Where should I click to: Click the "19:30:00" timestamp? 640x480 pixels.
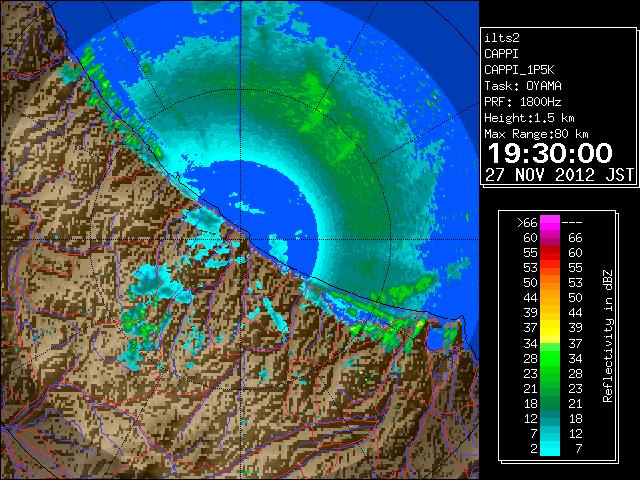click(550, 153)
